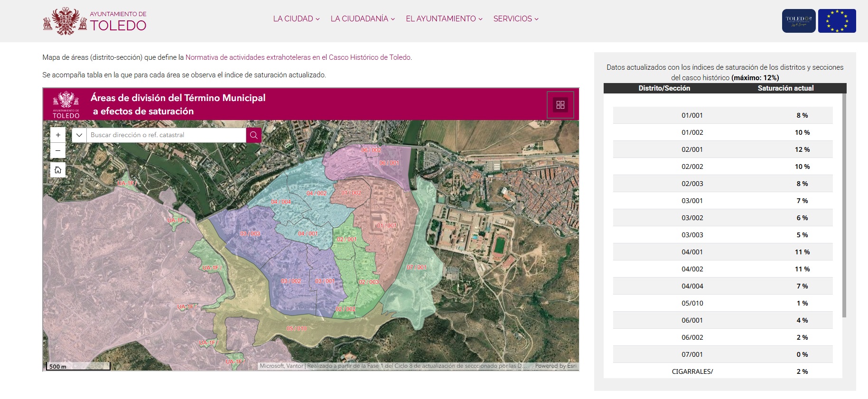Click the magnifier search button on map
868x399 pixels.
(254, 135)
